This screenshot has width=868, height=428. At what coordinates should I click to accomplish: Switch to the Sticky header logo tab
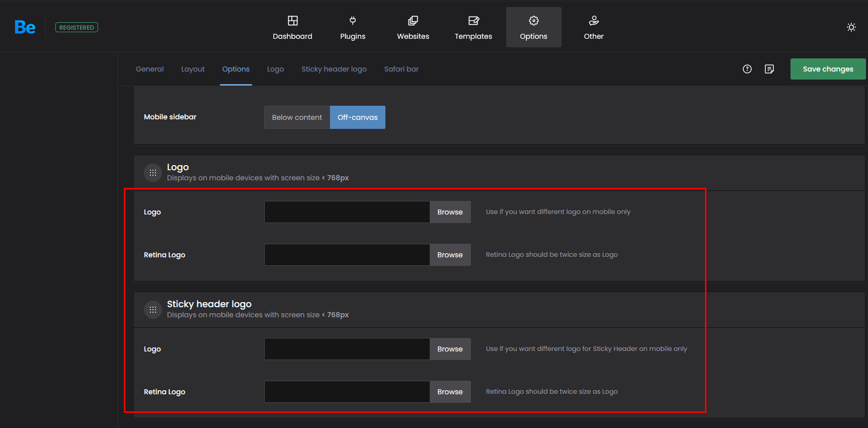(334, 69)
